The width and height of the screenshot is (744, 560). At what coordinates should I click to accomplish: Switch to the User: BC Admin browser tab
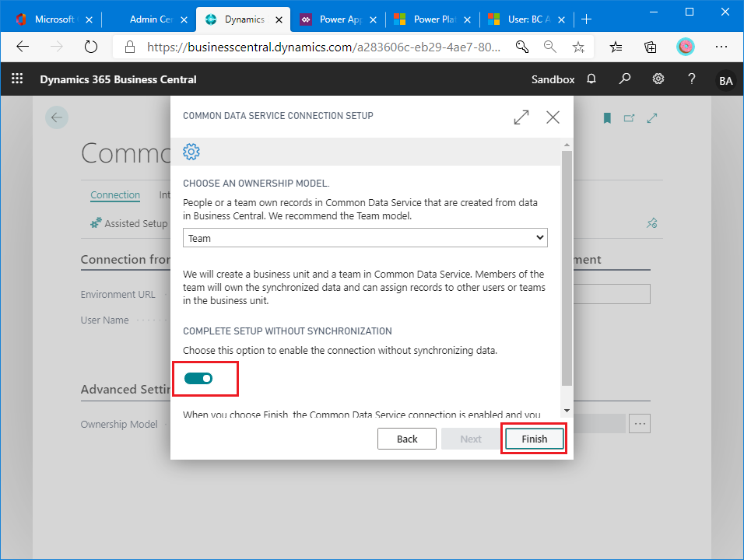coord(528,19)
